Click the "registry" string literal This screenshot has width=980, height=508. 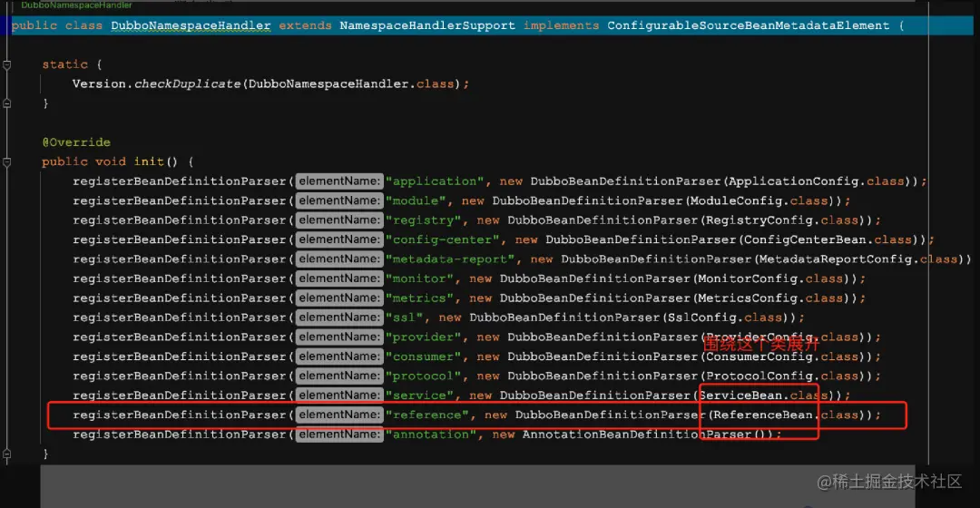(x=423, y=220)
